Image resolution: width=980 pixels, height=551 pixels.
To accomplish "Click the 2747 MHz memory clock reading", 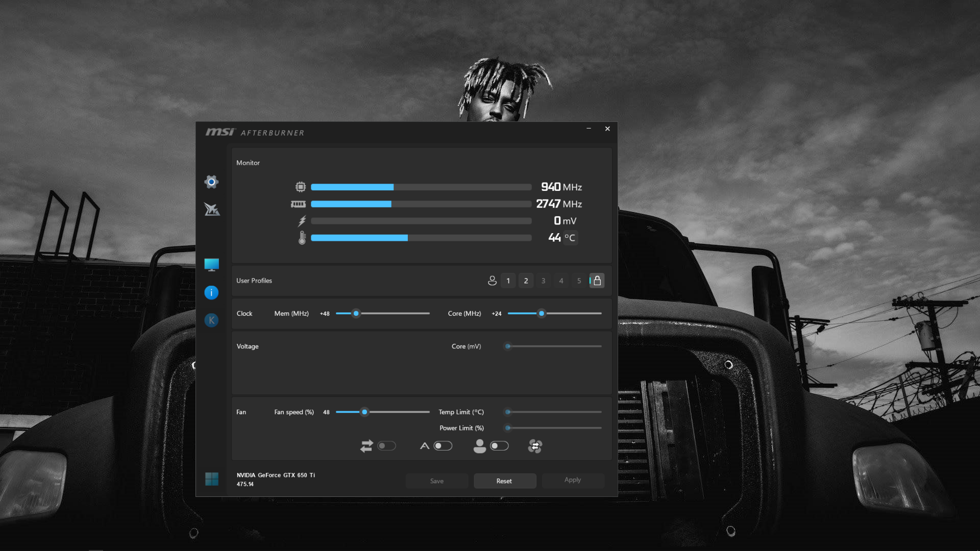I will (559, 204).
